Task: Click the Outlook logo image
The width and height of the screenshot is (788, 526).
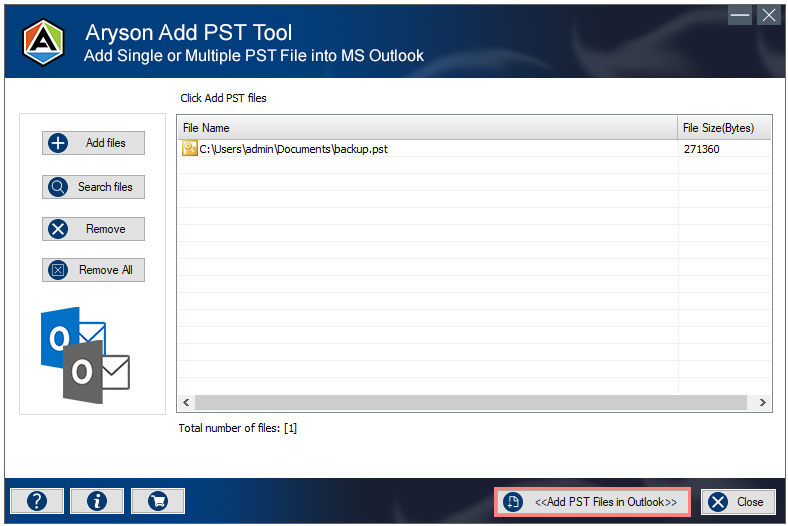Action: tap(85, 355)
